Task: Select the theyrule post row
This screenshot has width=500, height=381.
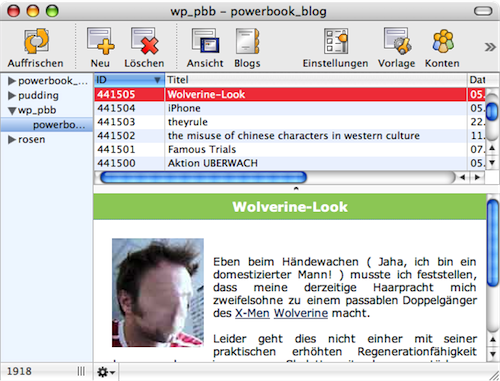Action: click(289, 122)
